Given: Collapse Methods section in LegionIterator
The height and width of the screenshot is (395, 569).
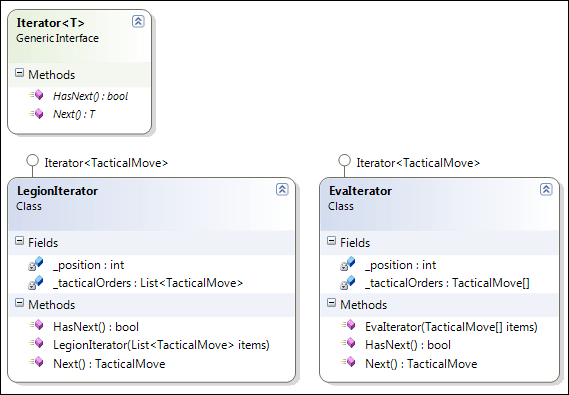Looking at the screenshot, I should click(20, 303).
